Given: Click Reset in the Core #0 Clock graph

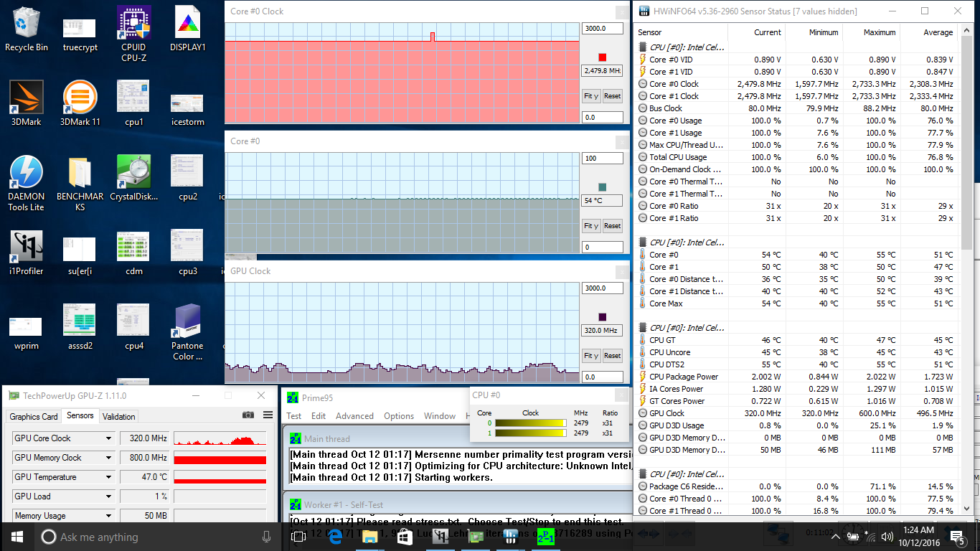Looking at the screenshot, I should point(612,96).
